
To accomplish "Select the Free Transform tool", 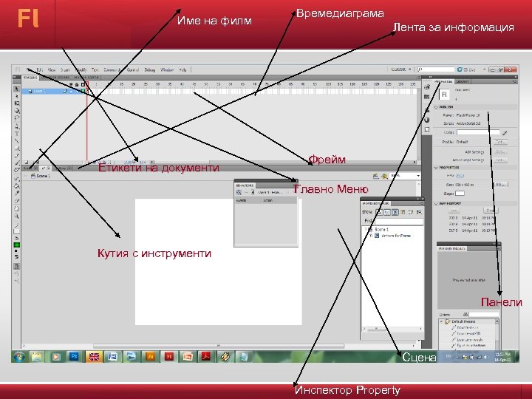I will coord(16,103).
